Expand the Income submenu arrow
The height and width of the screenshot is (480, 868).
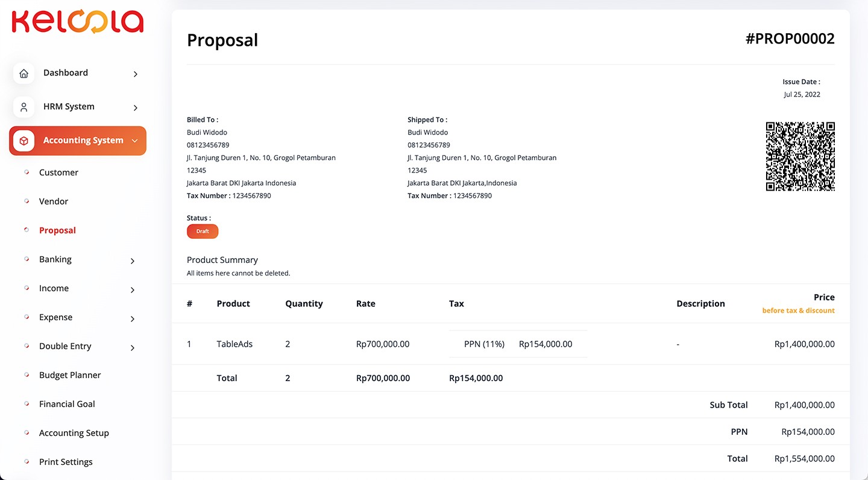133,290
